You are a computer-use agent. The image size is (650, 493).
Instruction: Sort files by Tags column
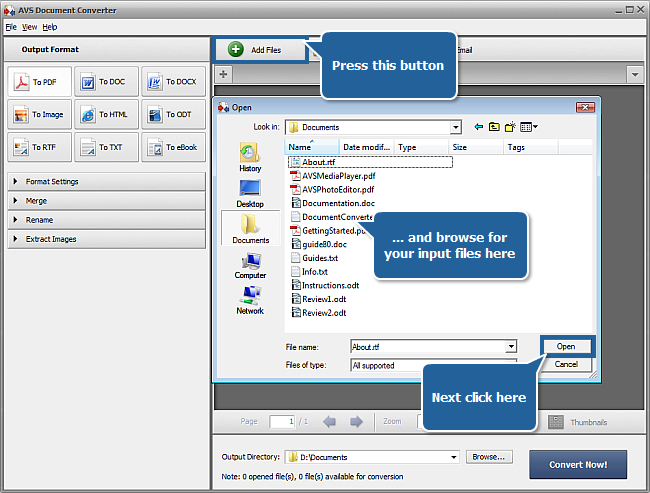pos(531,147)
